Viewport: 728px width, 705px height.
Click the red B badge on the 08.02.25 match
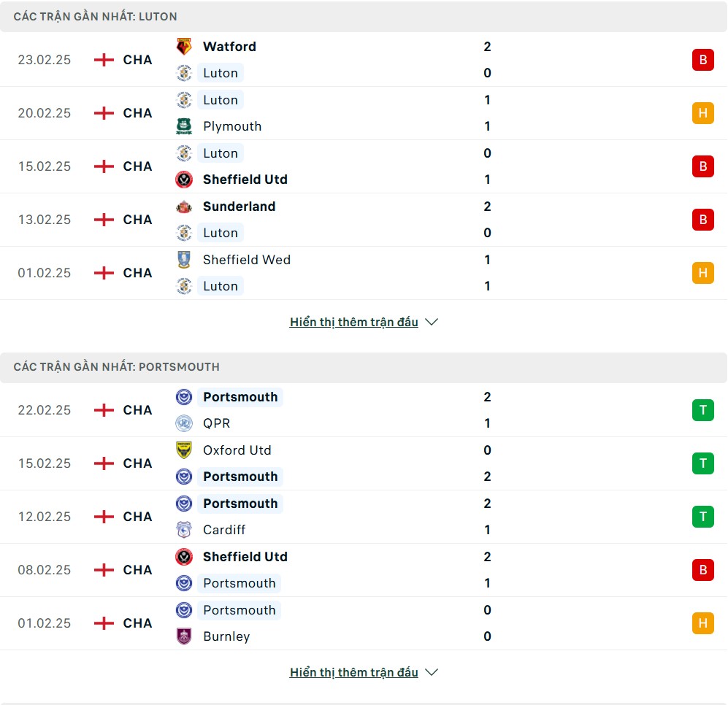click(702, 570)
